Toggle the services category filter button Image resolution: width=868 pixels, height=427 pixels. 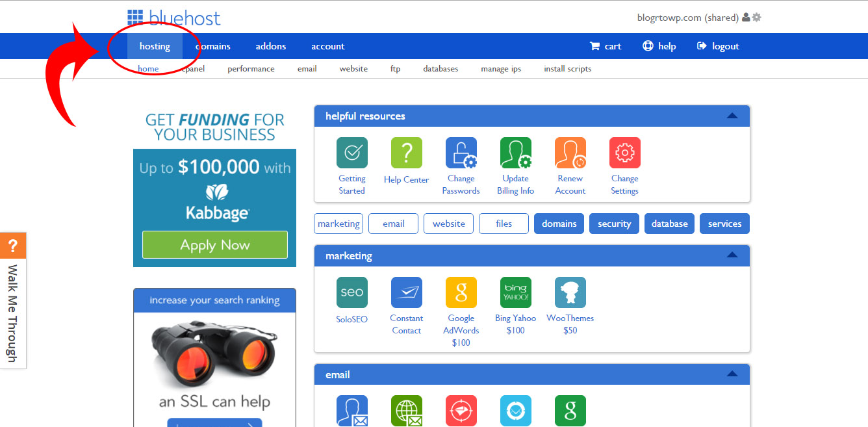725,224
